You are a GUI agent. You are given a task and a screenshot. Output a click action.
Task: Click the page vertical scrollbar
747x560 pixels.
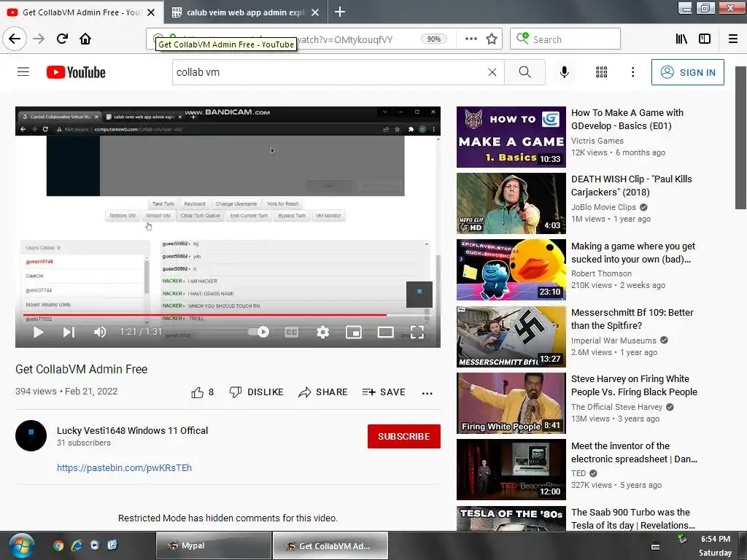(x=740, y=137)
